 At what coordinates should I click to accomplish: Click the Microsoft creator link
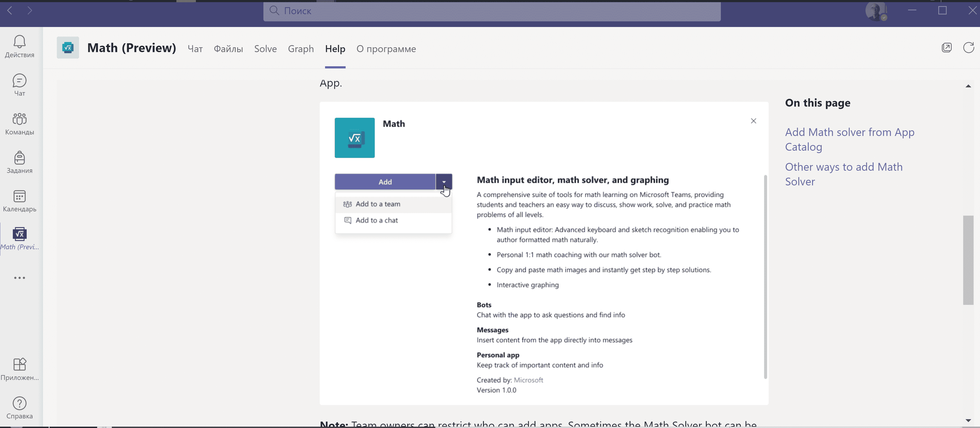528,380
